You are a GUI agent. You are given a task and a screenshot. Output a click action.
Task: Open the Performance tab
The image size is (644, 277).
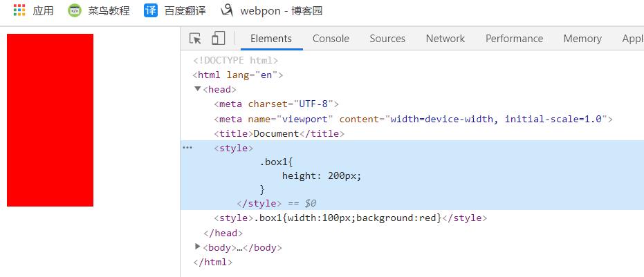514,39
